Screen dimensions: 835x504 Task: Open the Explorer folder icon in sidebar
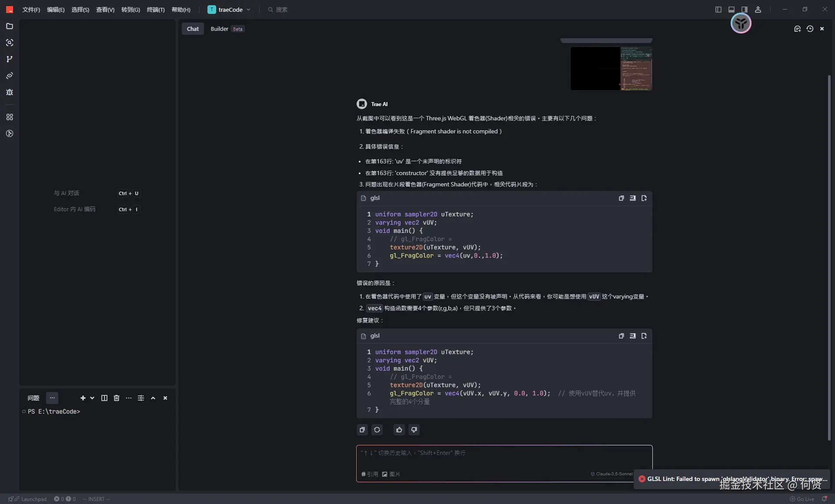coord(10,26)
